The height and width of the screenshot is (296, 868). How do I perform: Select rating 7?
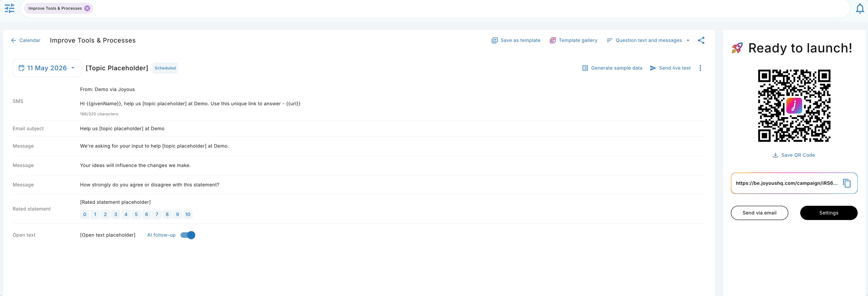(157, 214)
